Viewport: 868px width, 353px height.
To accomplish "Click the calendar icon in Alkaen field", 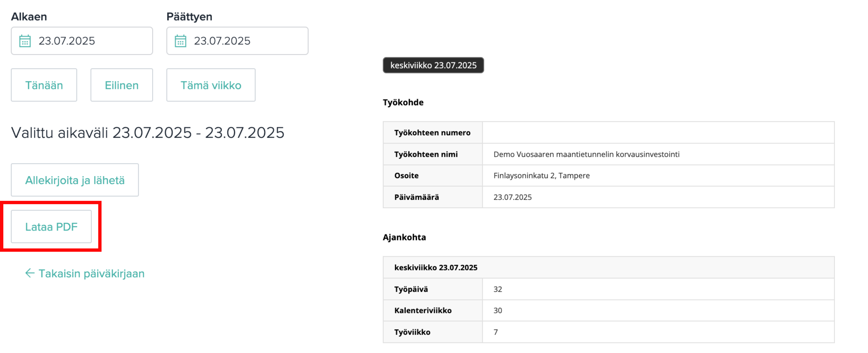I will point(25,41).
